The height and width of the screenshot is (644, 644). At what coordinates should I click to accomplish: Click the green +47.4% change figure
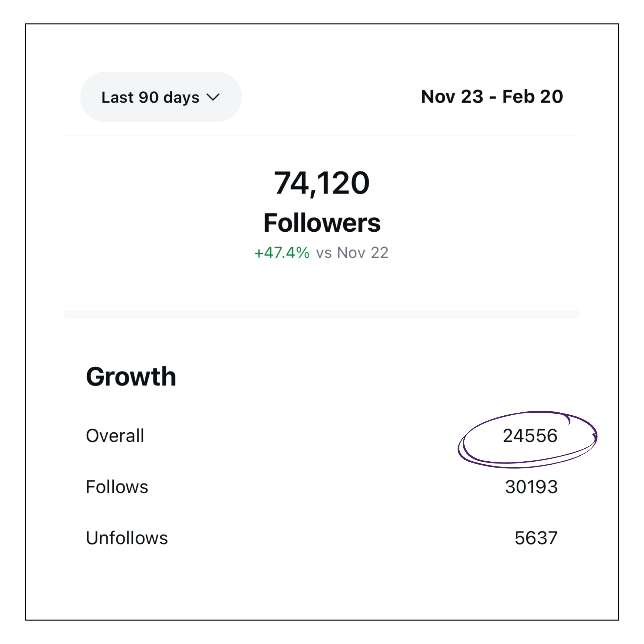(x=282, y=253)
